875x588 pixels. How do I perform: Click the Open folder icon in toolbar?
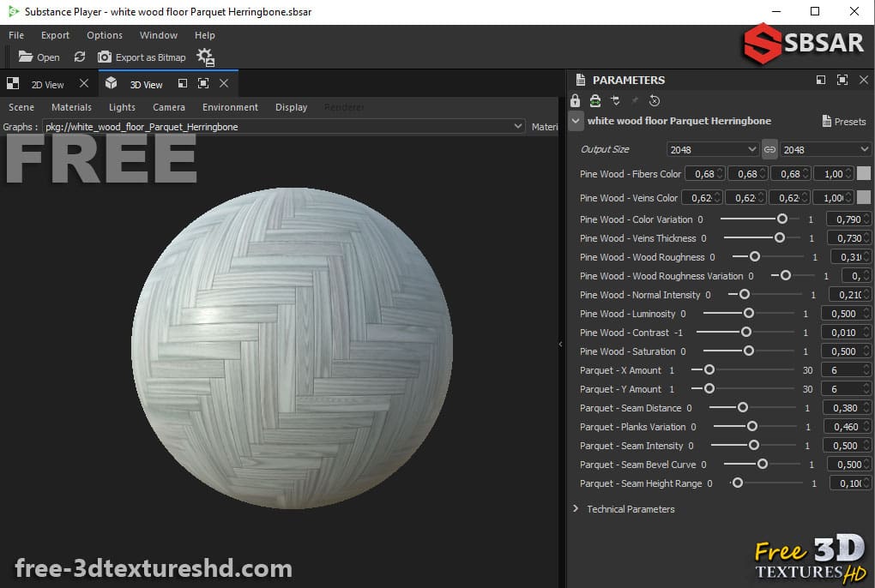pos(25,57)
